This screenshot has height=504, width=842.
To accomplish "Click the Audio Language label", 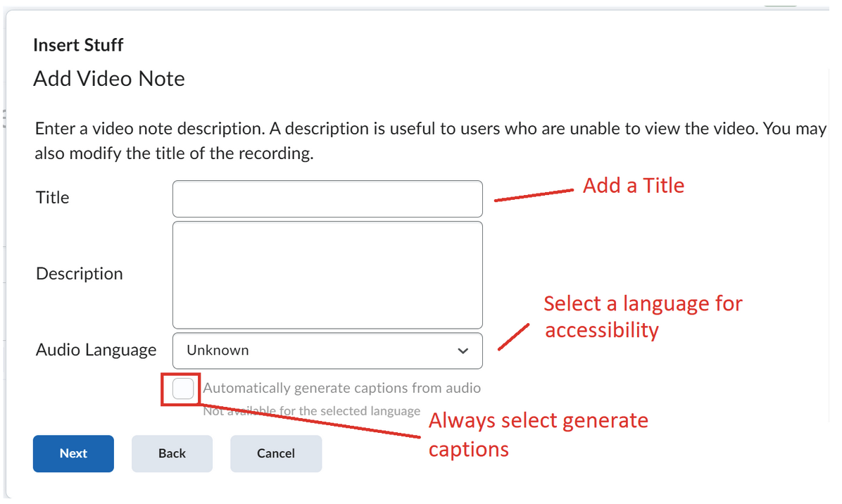I will 96,350.
